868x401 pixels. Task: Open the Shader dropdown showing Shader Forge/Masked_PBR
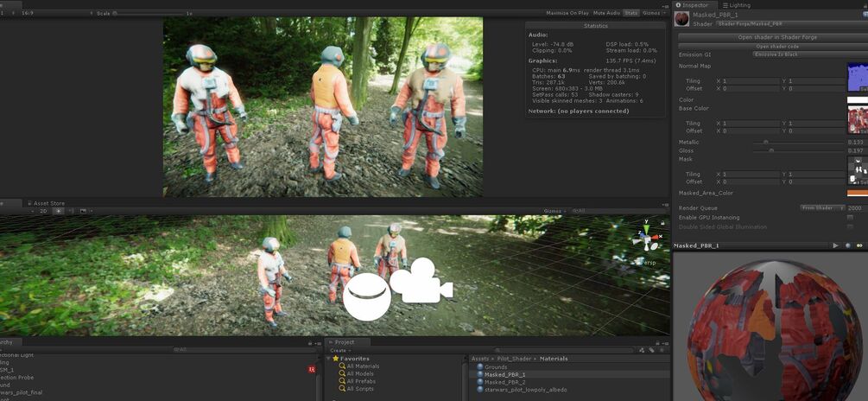(792, 24)
